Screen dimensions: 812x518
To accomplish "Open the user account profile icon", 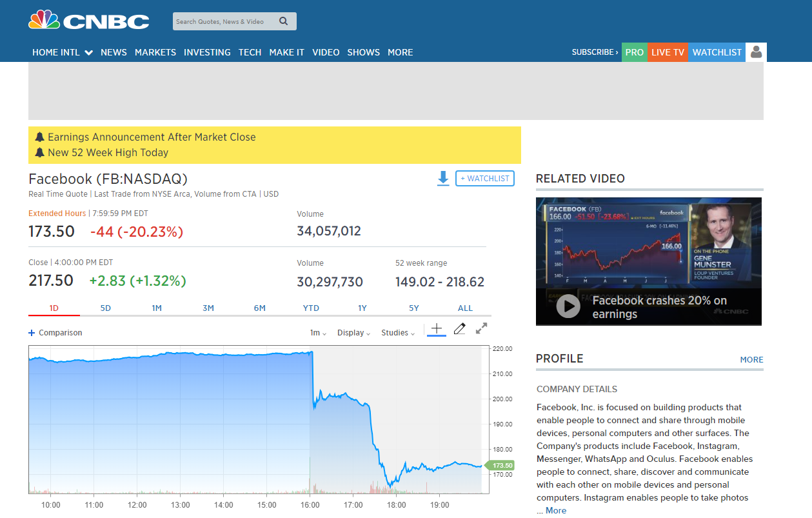I will (756, 52).
